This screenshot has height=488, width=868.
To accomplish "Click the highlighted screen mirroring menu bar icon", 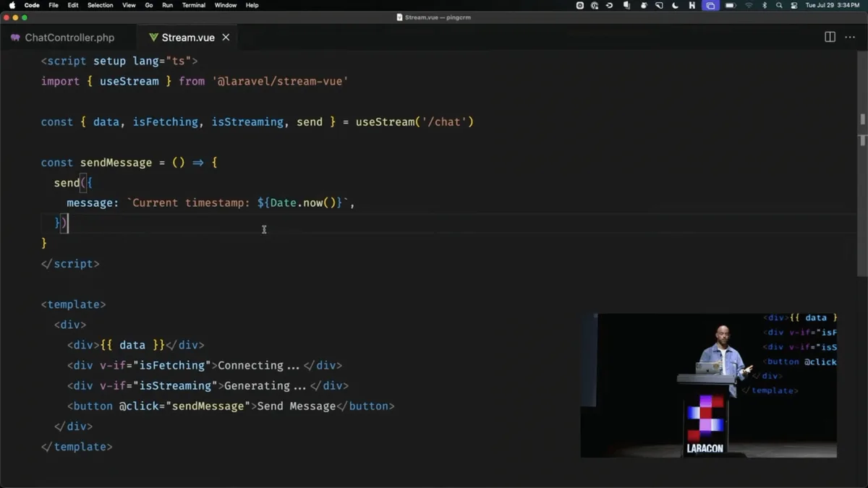I will (x=710, y=5).
